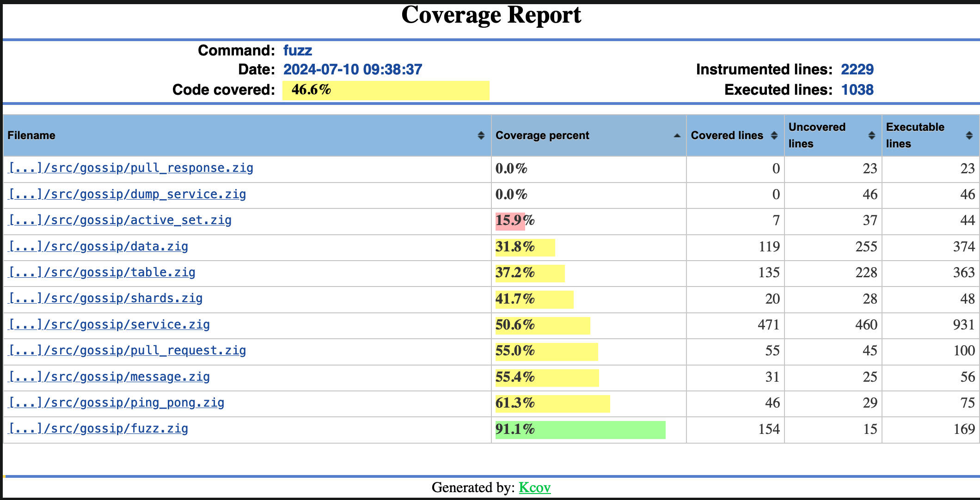980x500 pixels.
Task: Open pull_response.zig coverage file link
Action: (131, 168)
